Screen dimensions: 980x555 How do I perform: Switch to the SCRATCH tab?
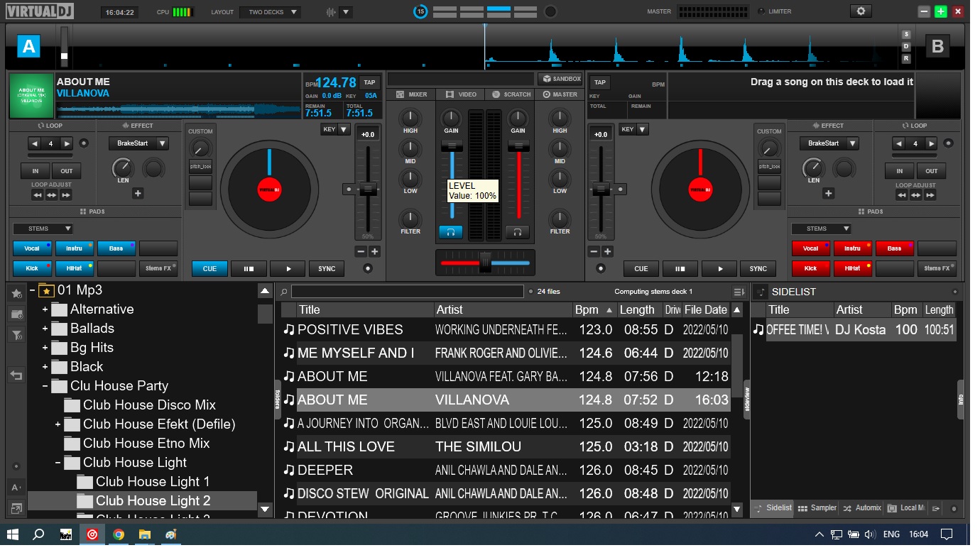tap(511, 94)
